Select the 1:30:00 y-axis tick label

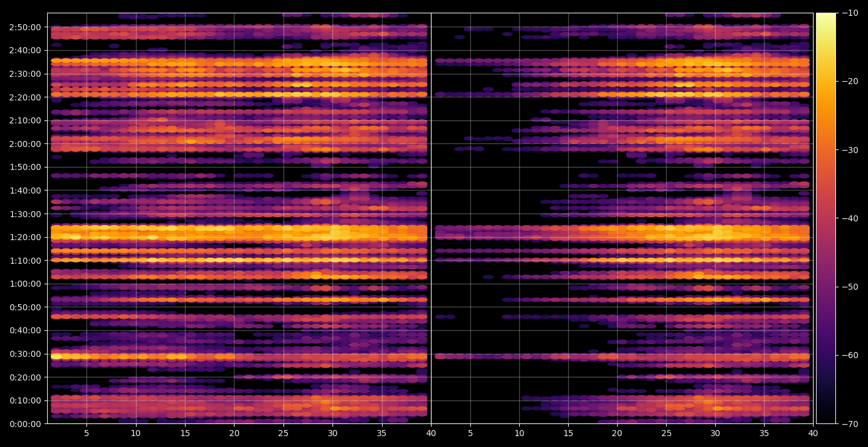pyautogui.click(x=25, y=214)
